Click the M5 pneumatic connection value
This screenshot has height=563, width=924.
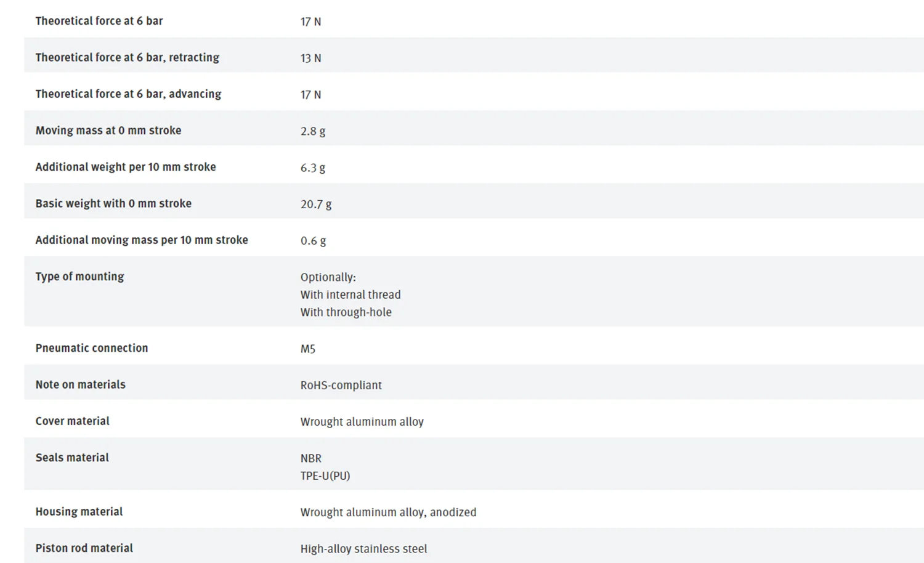click(308, 349)
